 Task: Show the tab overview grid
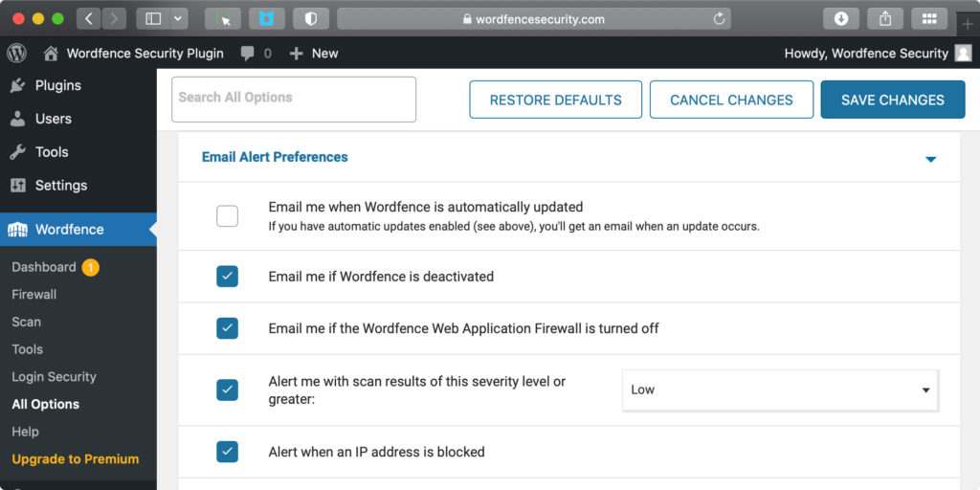pos(929,19)
